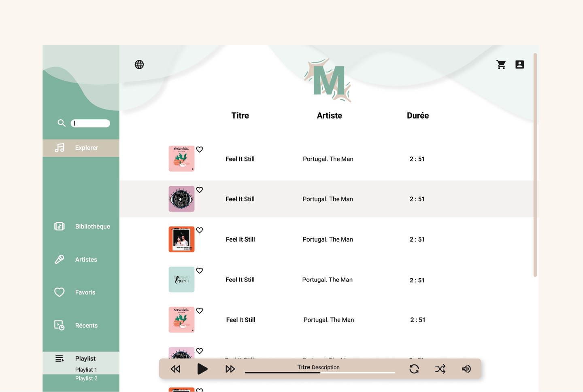The height and width of the screenshot is (392, 583).
Task: Seek on the player progress bar
Action: coord(320,373)
